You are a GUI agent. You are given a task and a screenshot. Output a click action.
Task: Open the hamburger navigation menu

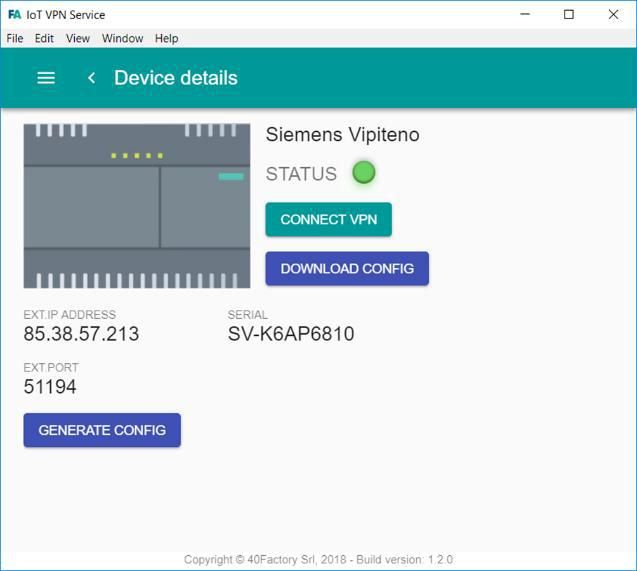click(x=45, y=78)
